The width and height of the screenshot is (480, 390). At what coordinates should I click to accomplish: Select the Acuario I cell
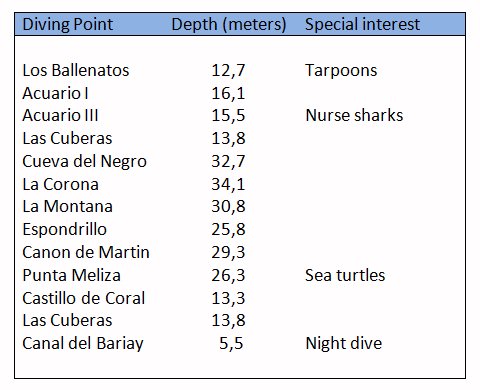point(55,93)
